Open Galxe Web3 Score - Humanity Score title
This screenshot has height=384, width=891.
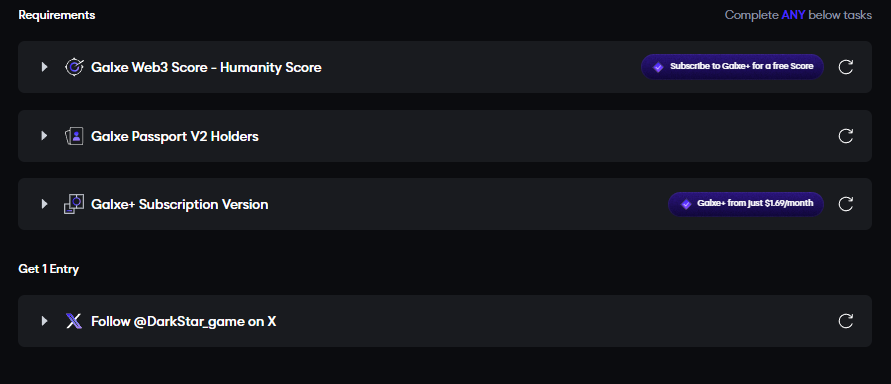[x=206, y=68]
